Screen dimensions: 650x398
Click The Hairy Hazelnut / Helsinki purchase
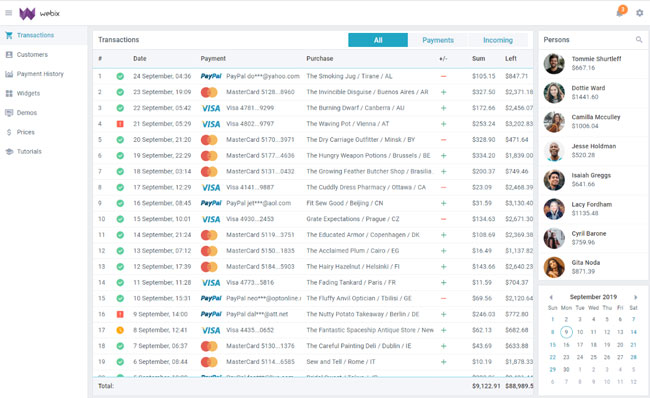point(353,267)
